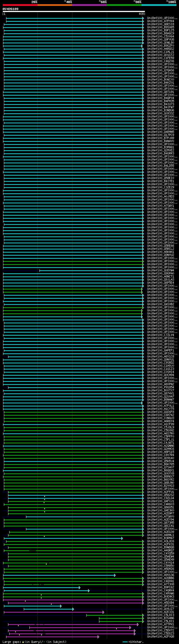Click the =100char. scale legend

pyautogui.click(x=133, y=642)
